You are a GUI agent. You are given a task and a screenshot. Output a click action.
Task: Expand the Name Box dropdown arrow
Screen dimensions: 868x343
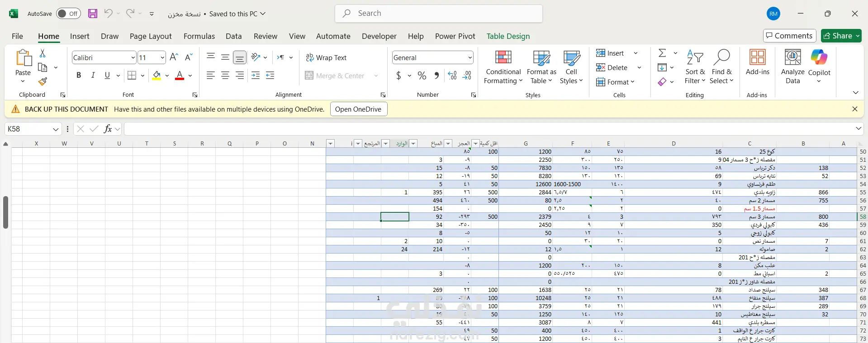[56, 129]
